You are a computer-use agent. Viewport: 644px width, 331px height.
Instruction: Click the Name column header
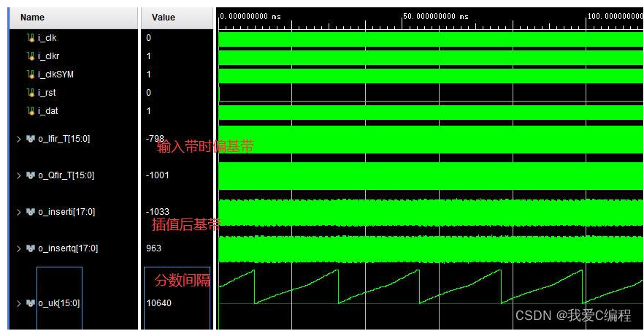click(x=74, y=18)
